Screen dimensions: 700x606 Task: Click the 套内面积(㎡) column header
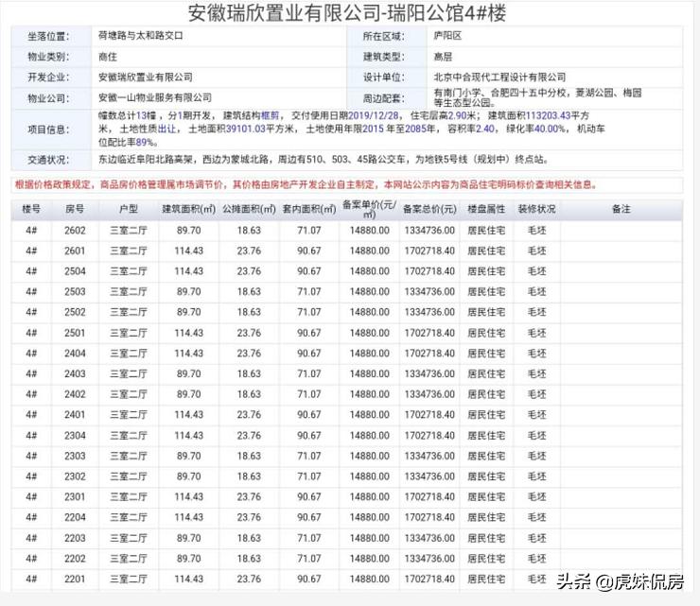click(x=309, y=209)
